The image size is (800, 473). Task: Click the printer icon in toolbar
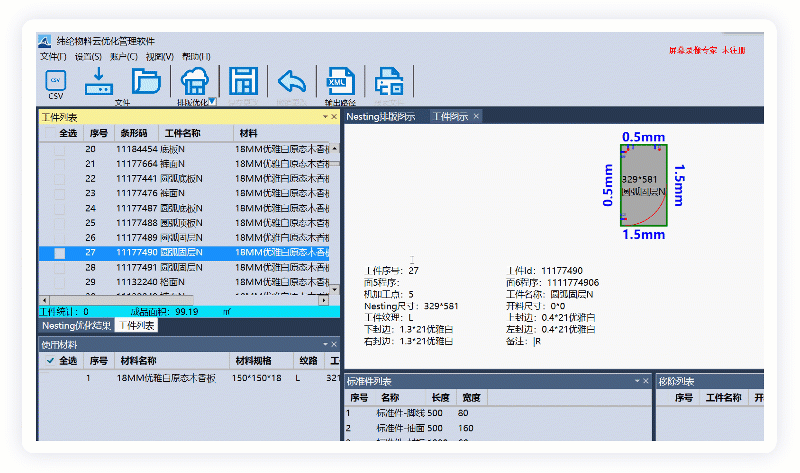[x=388, y=80]
